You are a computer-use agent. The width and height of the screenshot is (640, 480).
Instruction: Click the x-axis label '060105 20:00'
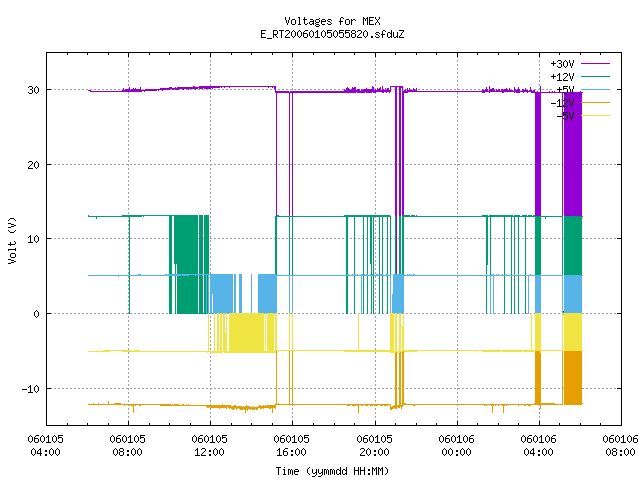coord(374,446)
